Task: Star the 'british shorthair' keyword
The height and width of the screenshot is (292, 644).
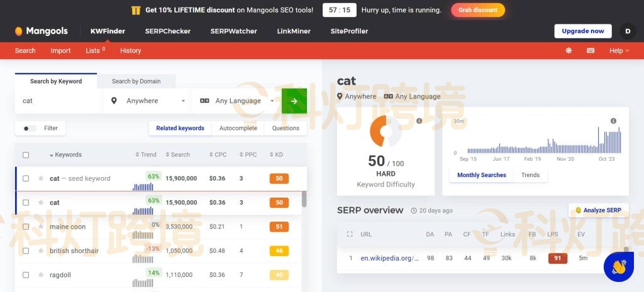Action: 41,251
